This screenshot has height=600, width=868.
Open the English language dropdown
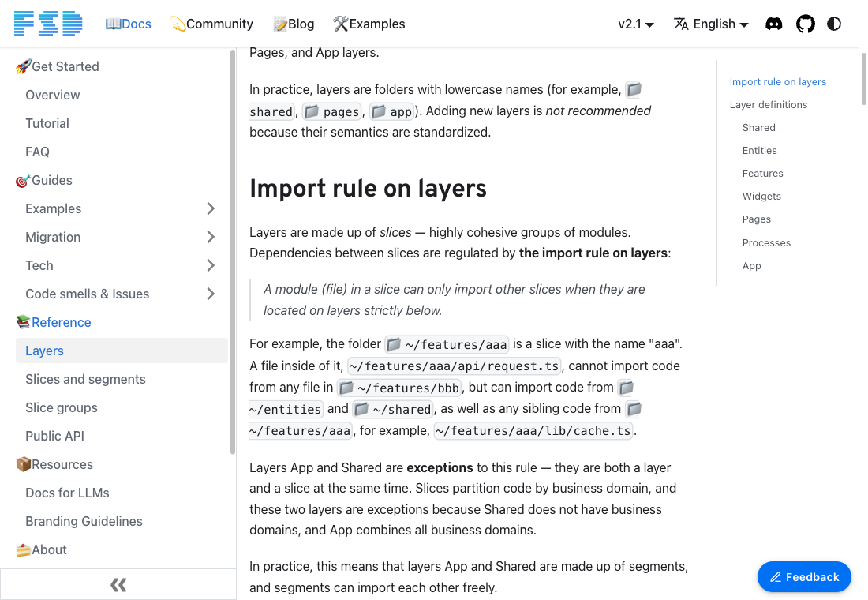711,24
